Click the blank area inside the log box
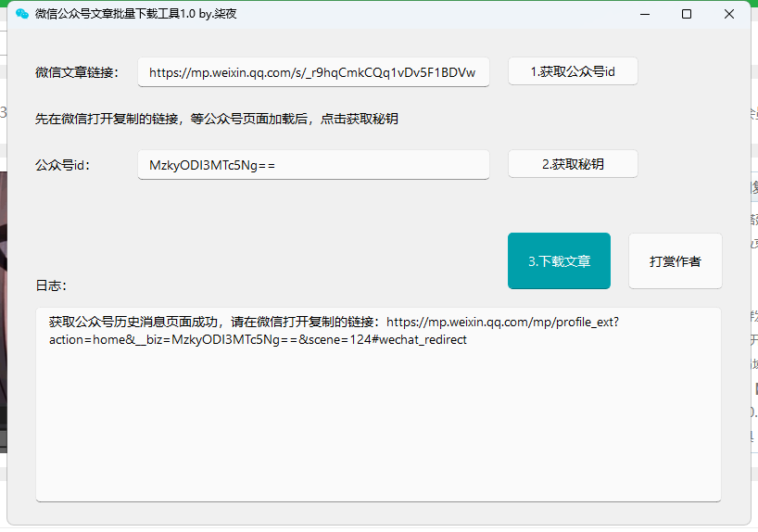This screenshot has width=758, height=532. pos(378,426)
